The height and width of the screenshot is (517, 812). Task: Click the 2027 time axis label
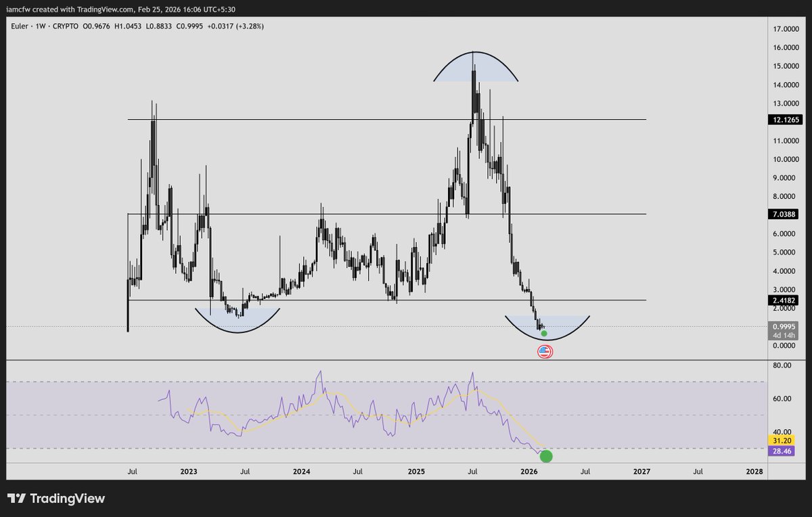[x=641, y=471]
